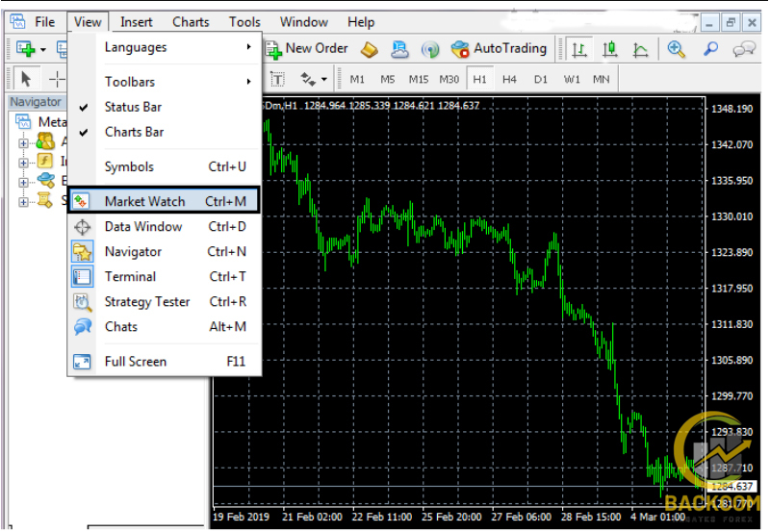Select the D1 timeframe
This screenshot has width=770, height=532.
pyautogui.click(x=541, y=79)
